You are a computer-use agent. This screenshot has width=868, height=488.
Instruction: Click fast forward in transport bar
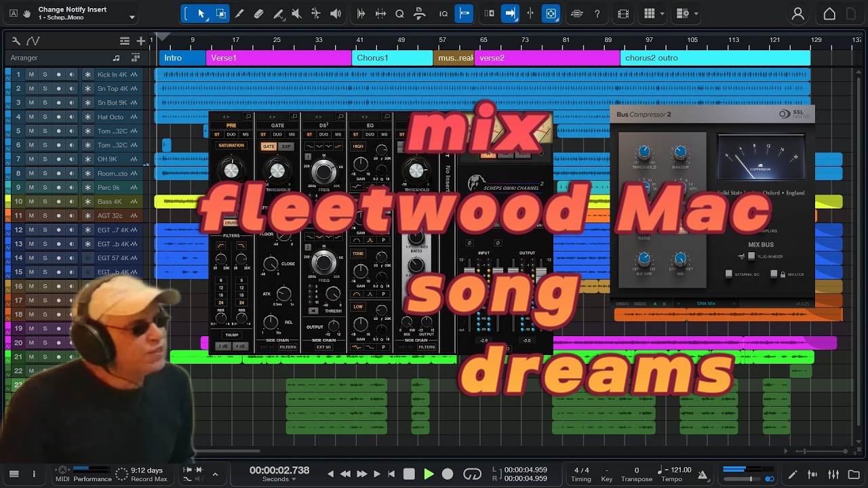(361, 474)
